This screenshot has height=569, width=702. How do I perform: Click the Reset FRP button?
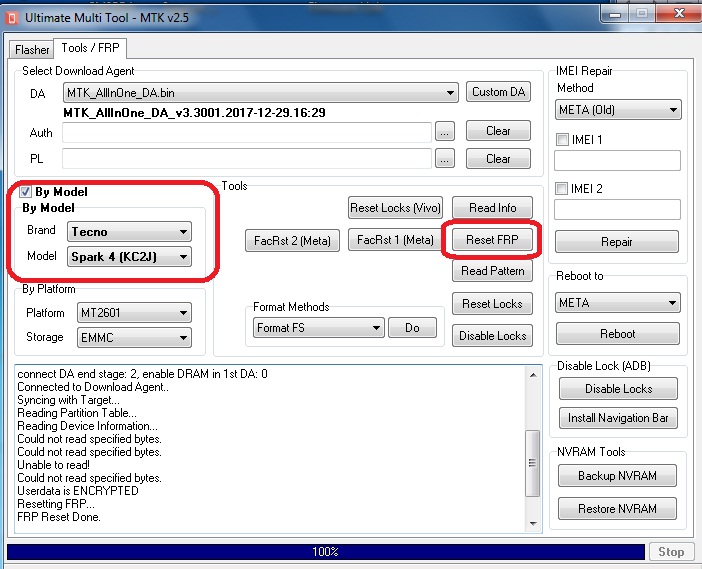pyautogui.click(x=492, y=240)
